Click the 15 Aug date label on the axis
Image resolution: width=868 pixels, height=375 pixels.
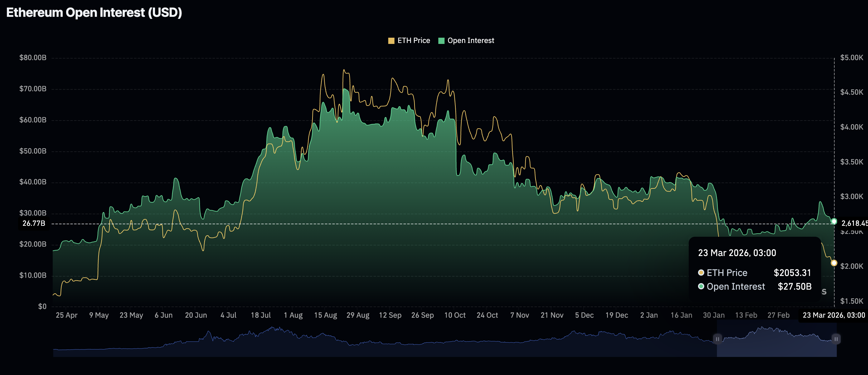point(325,315)
